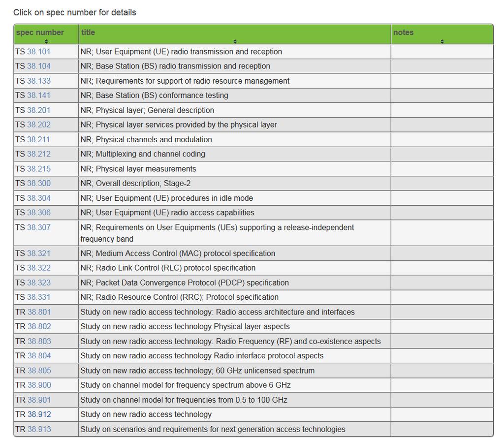Open spec link 38.307

tap(38, 227)
